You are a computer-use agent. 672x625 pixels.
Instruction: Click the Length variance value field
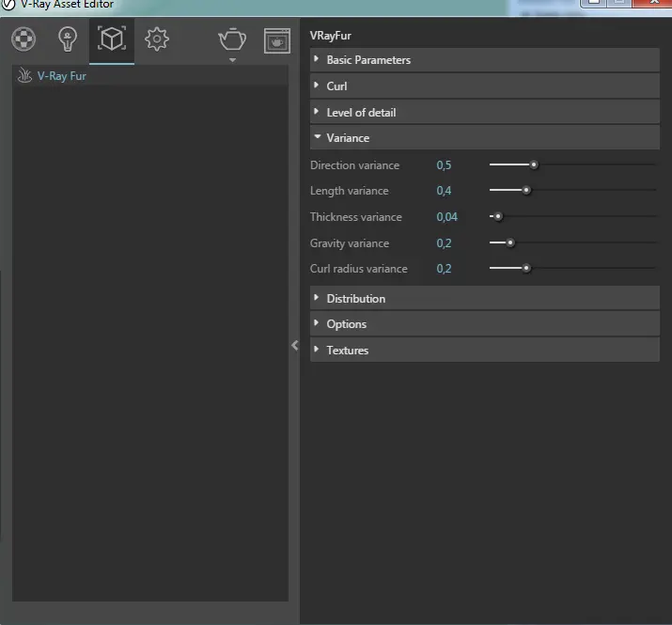click(x=444, y=191)
